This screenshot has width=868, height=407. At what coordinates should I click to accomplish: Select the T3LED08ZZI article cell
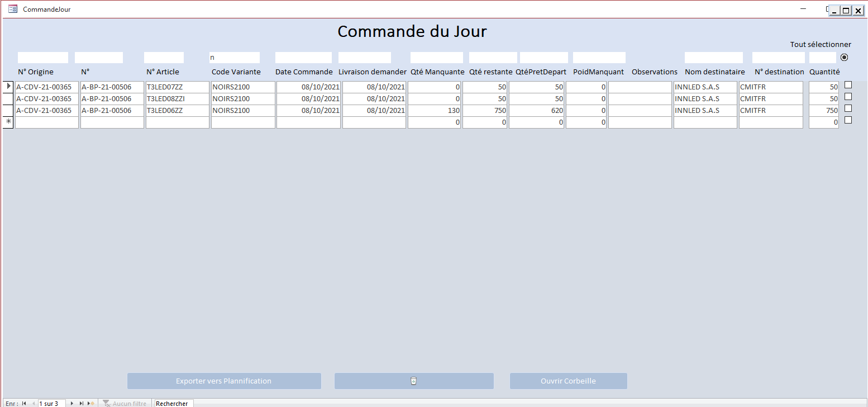[x=177, y=99]
